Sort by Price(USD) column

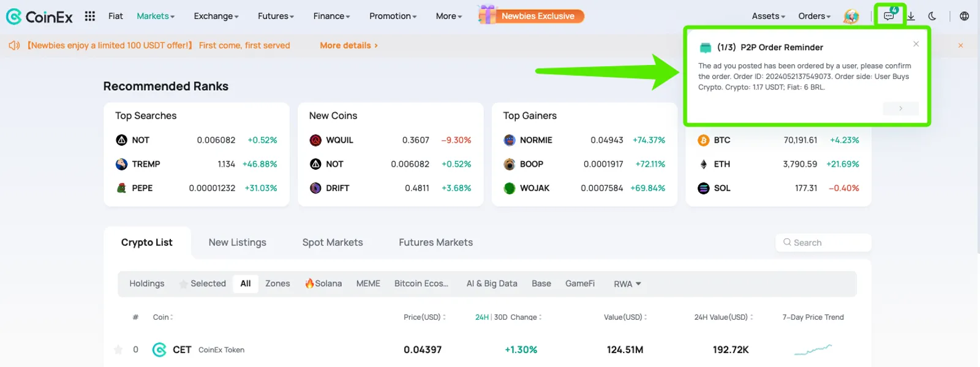tap(424, 317)
